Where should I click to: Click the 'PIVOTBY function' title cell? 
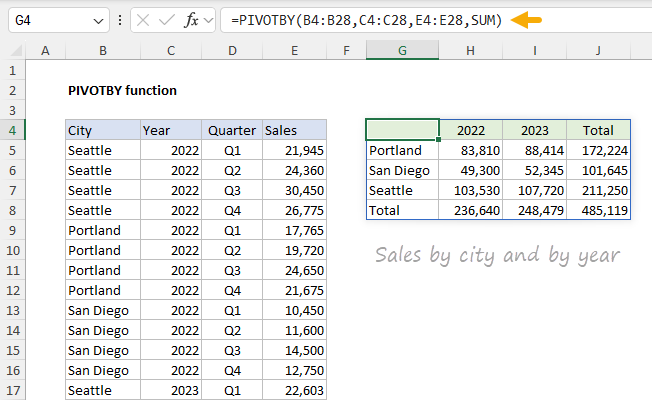click(x=122, y=90)
